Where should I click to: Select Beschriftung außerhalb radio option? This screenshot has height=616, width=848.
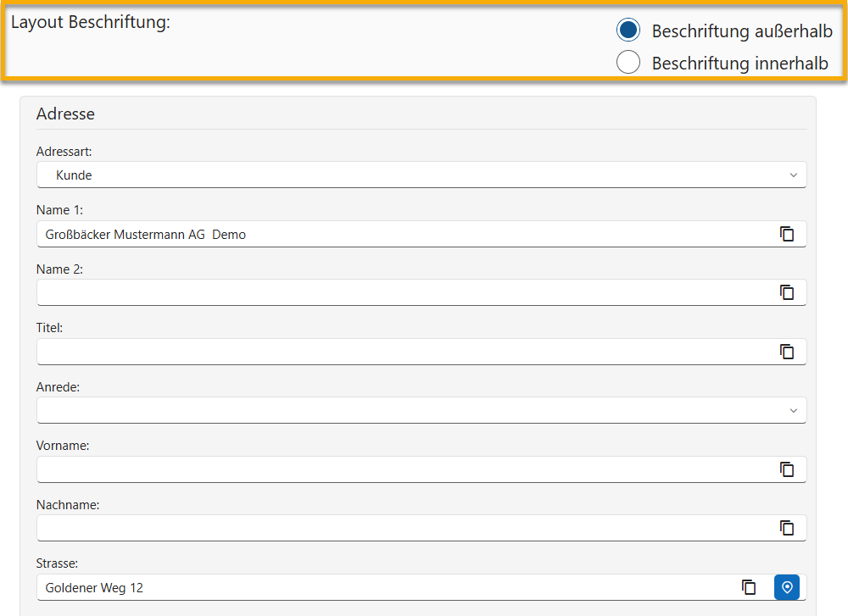pyautogui.click(x=628, y=31)
